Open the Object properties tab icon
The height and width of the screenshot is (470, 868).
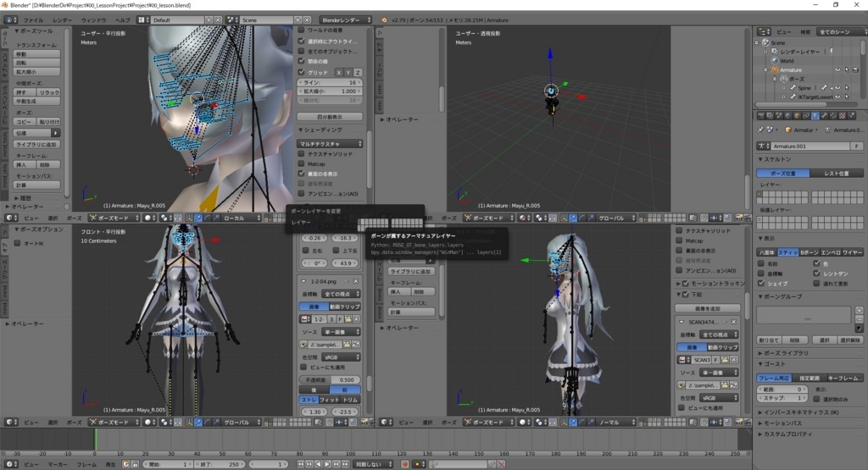coord(797,116)
